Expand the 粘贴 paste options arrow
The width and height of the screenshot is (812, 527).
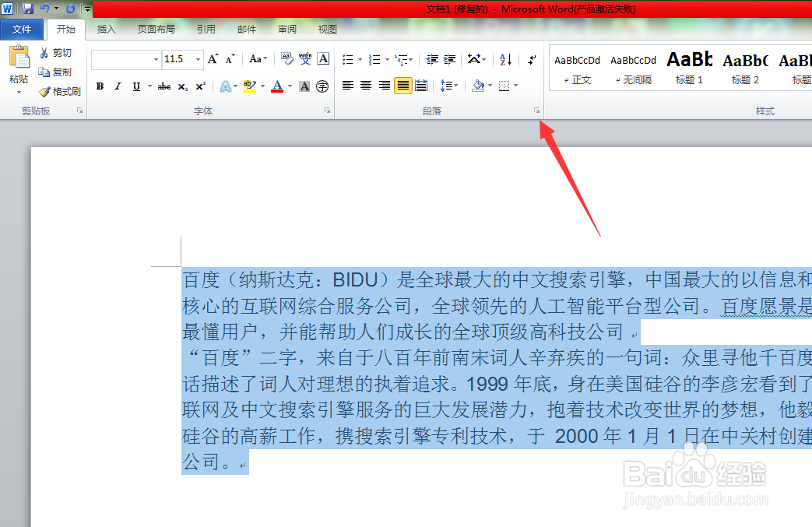click(19, 93)
